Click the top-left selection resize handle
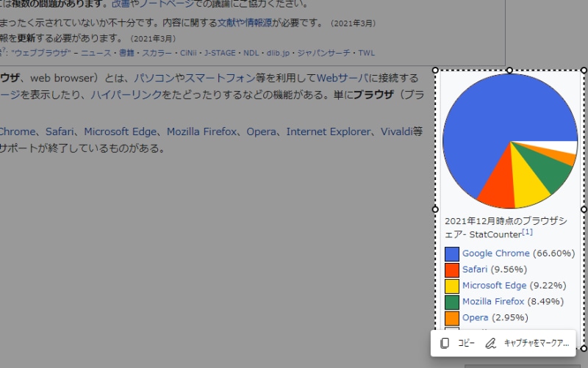This screenshot has width=588, height=368. [x=436, y=71]
